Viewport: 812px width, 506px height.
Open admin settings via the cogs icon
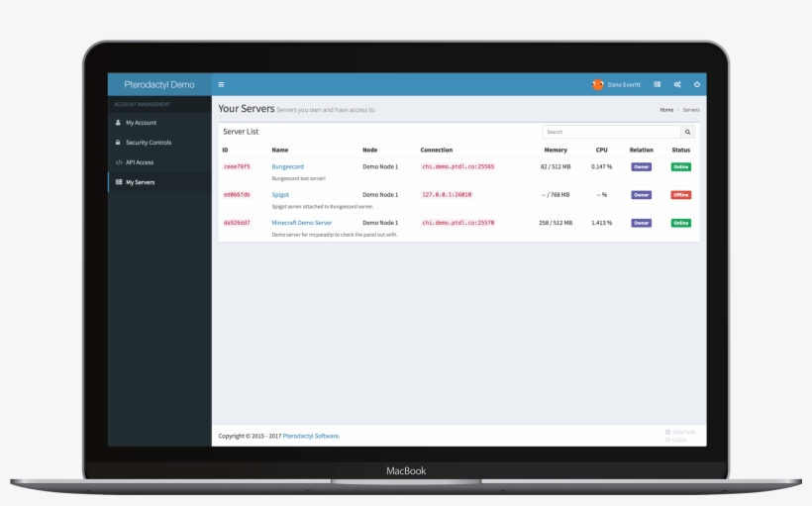[677, 84]
